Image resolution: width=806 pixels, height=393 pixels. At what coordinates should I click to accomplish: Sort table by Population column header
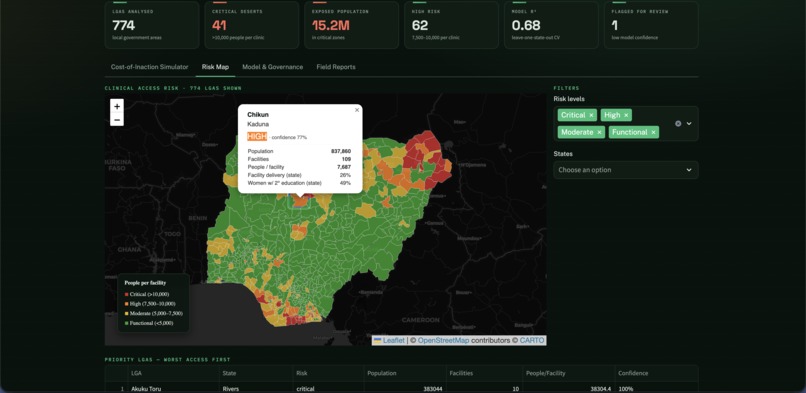405,373
